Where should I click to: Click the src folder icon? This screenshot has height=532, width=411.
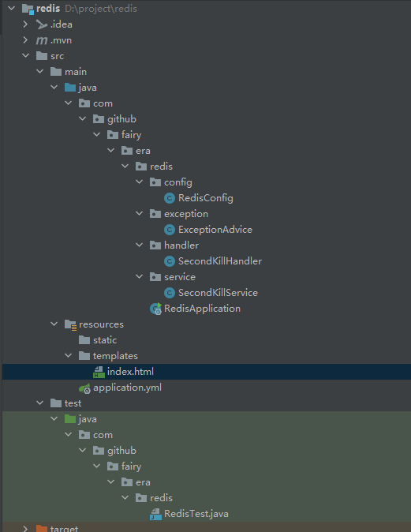[42, 56]
